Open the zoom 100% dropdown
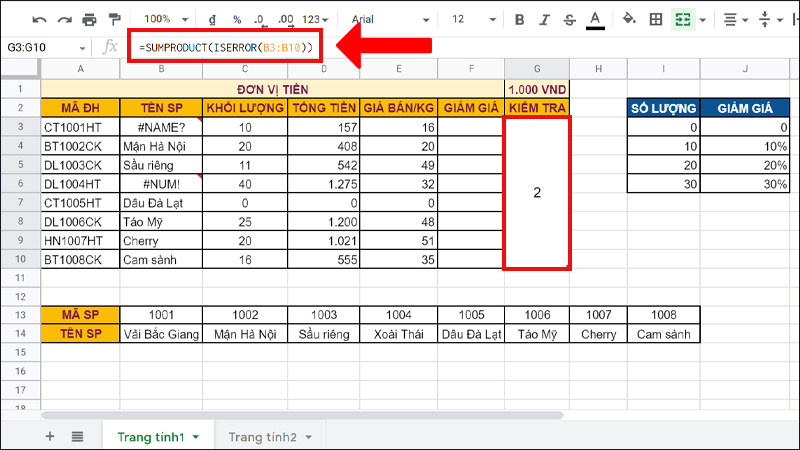800x450 pixels. (163, 19)
